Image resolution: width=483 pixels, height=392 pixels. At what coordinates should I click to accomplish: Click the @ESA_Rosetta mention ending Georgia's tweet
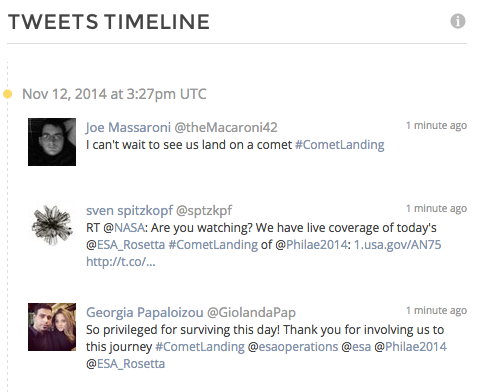[131, 364]
